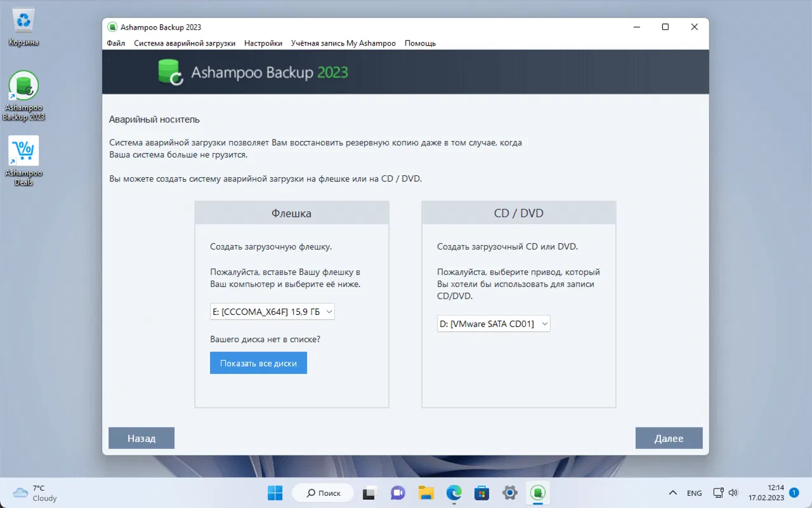The height and width of the screenshot is (508, 812).
Task: Click the Далее button
Action: pos(669,438)
